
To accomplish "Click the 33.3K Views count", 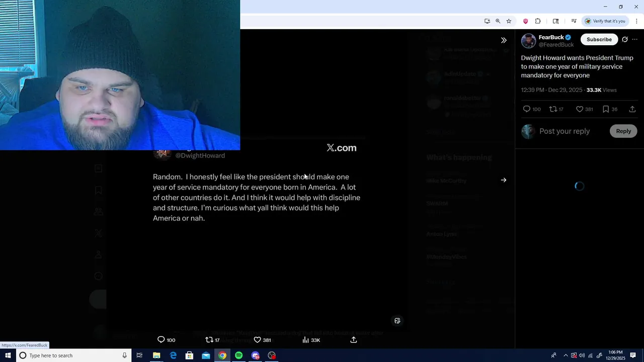I will [x=601, y=90].
